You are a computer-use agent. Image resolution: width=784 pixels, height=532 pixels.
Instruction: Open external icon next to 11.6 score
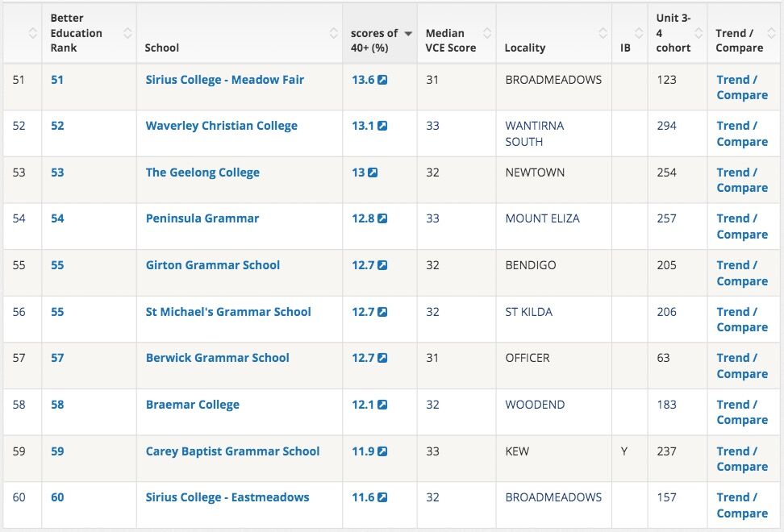(382, 497)
